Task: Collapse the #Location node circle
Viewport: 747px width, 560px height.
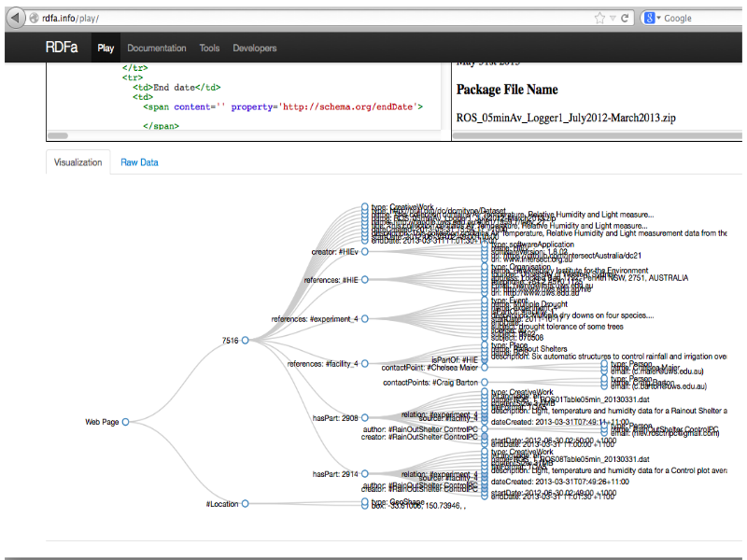Action: pyautogui.click(x=245, y=503)
